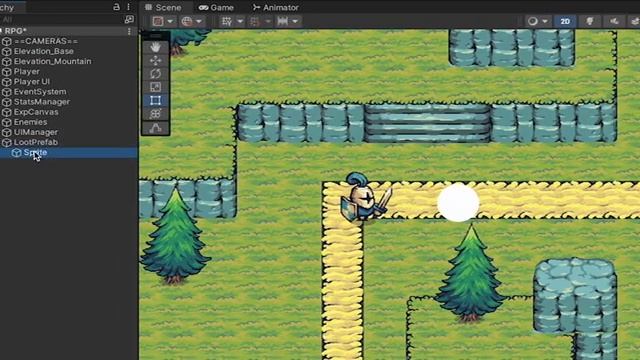
Task: Click the Hierarchy tab label
Action: (x=7, y=7)
